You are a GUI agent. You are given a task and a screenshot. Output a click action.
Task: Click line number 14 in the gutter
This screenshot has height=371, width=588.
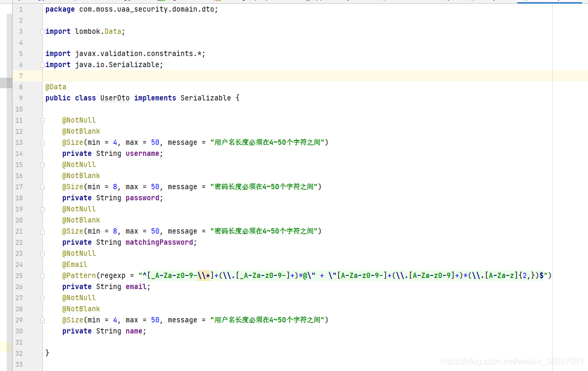coord(19,154)
